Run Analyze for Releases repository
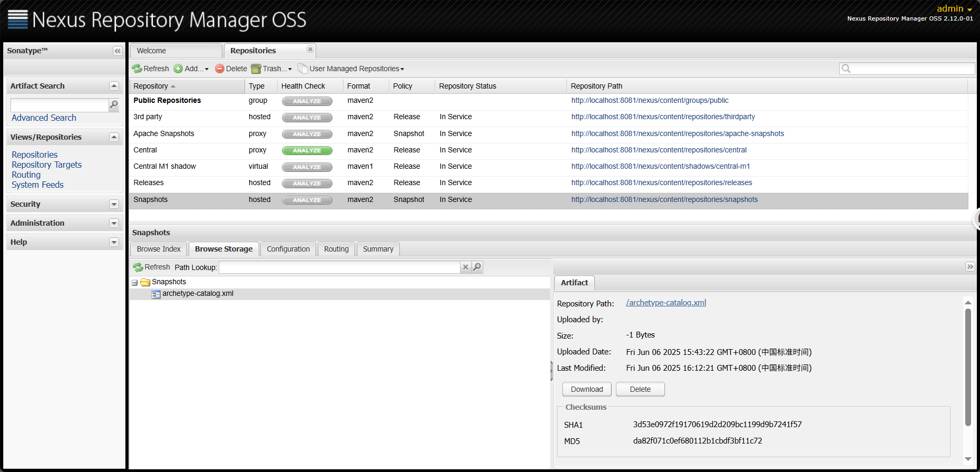 tap(307, 184)
